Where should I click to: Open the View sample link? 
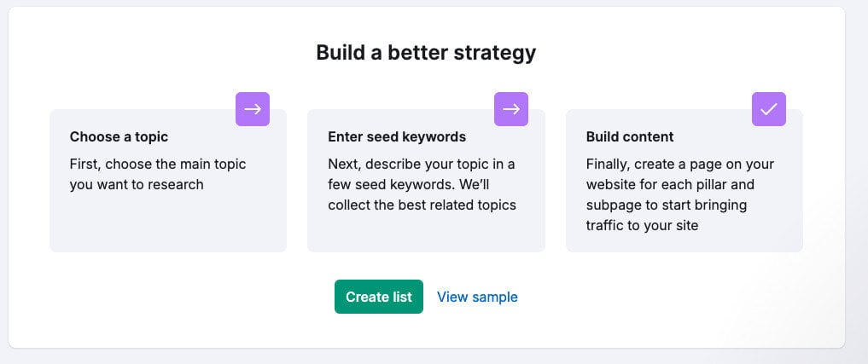click(477, 297)
